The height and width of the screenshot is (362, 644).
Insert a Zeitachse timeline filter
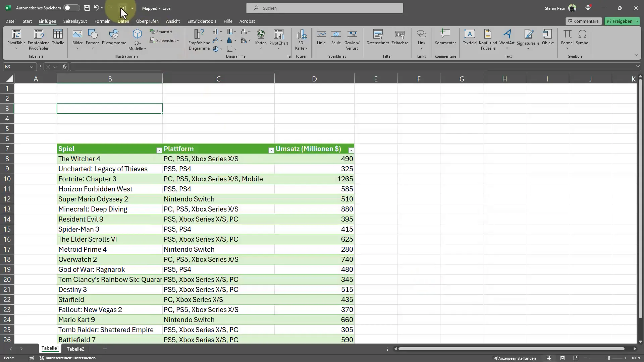pos(400,37)
